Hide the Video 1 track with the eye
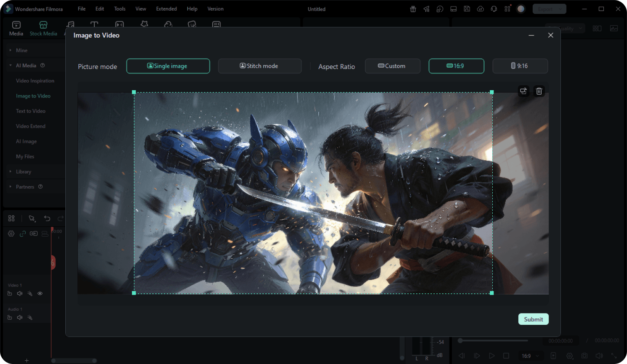 pos(40,293)
